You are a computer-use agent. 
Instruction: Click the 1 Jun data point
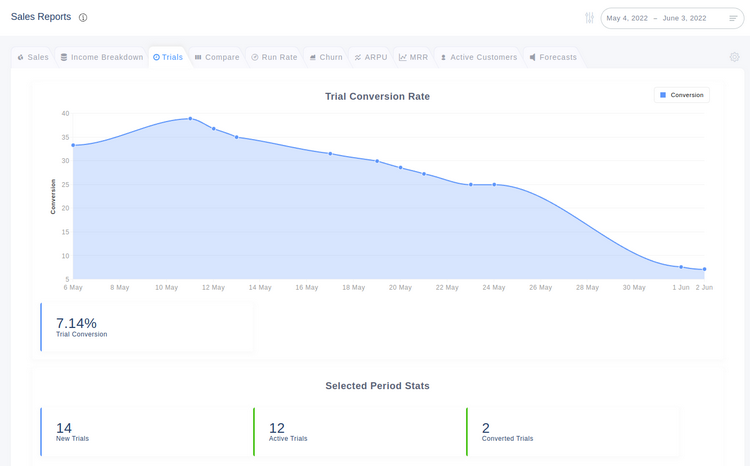point(681,267)
